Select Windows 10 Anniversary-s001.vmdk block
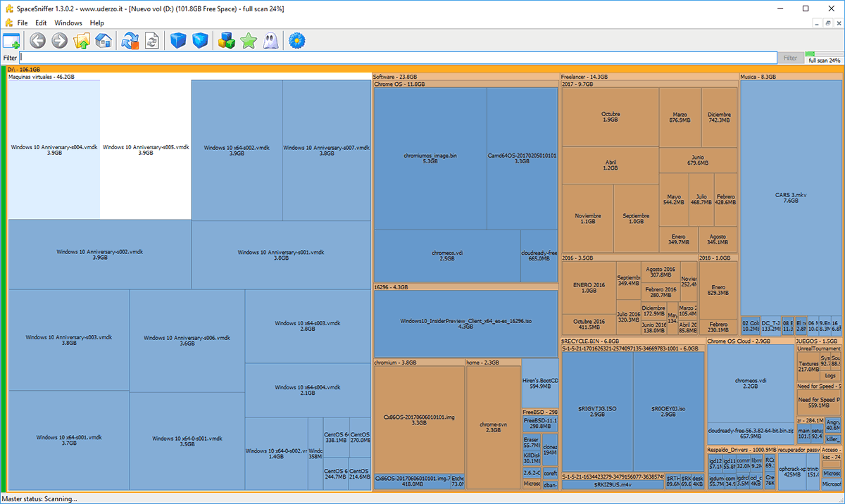The image size is (845, 504). (281, 254)
